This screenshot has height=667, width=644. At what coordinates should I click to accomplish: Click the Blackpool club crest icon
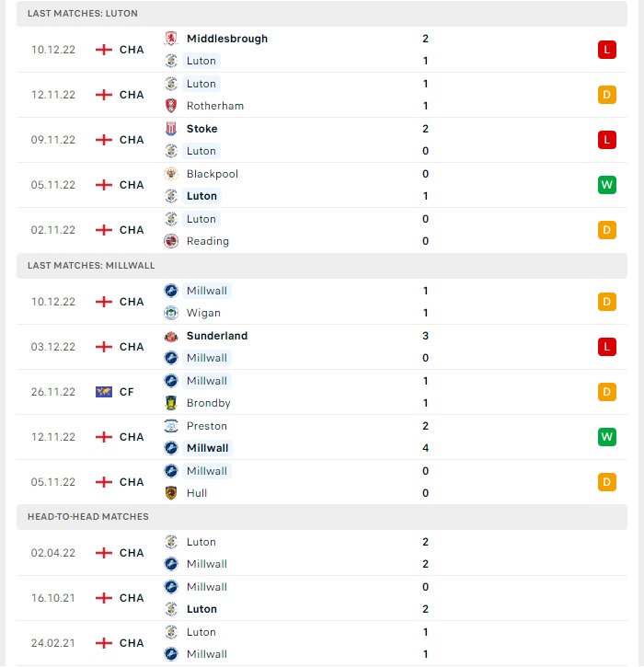tap(171, 174)
